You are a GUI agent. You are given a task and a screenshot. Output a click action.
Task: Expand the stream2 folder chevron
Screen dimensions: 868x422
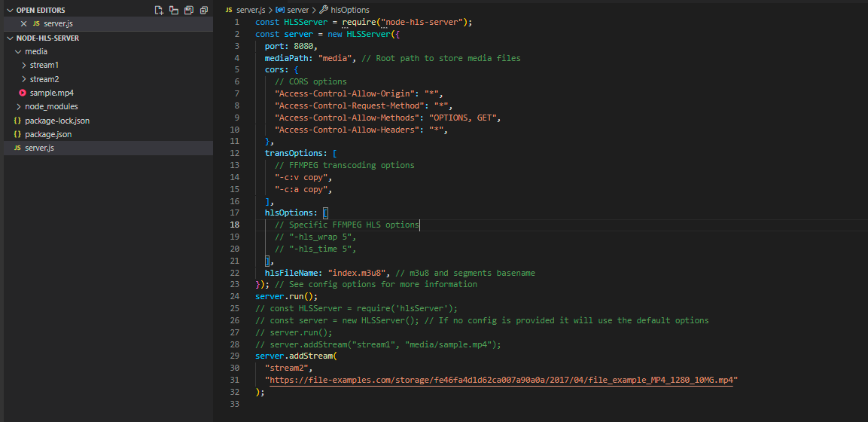24,79
